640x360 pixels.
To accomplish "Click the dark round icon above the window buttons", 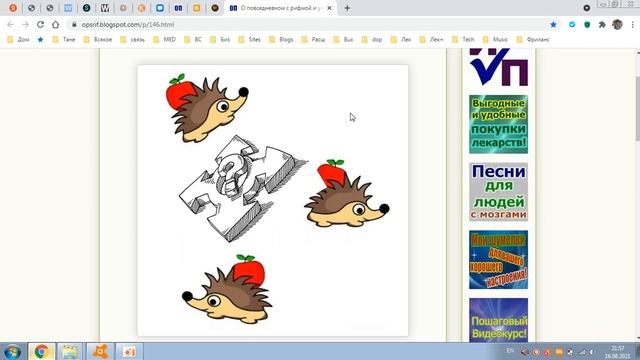I will (587, 8).
